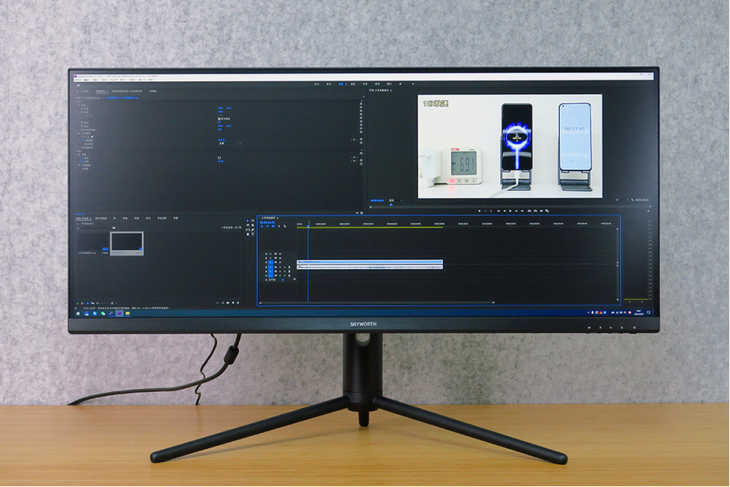Click the Windows Start button on taskbar
This screenshot has height=487, width=730.
coord(77,312)
